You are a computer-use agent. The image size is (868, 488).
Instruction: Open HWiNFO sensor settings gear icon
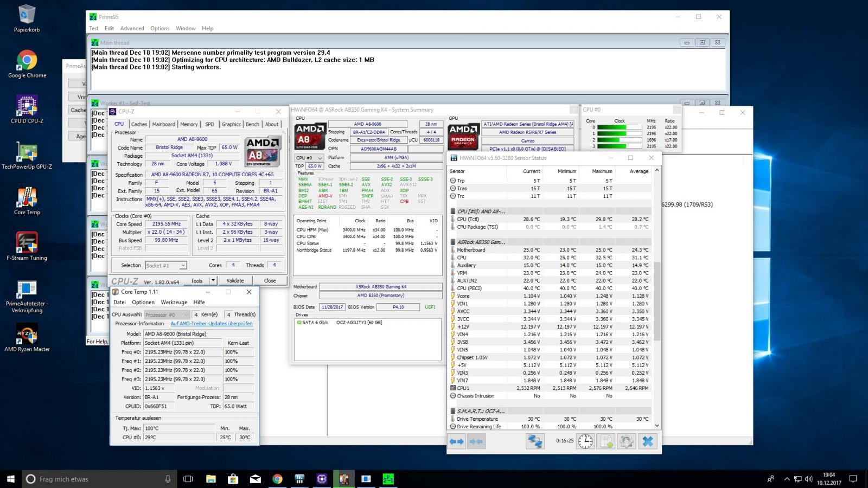coord(626,441)
